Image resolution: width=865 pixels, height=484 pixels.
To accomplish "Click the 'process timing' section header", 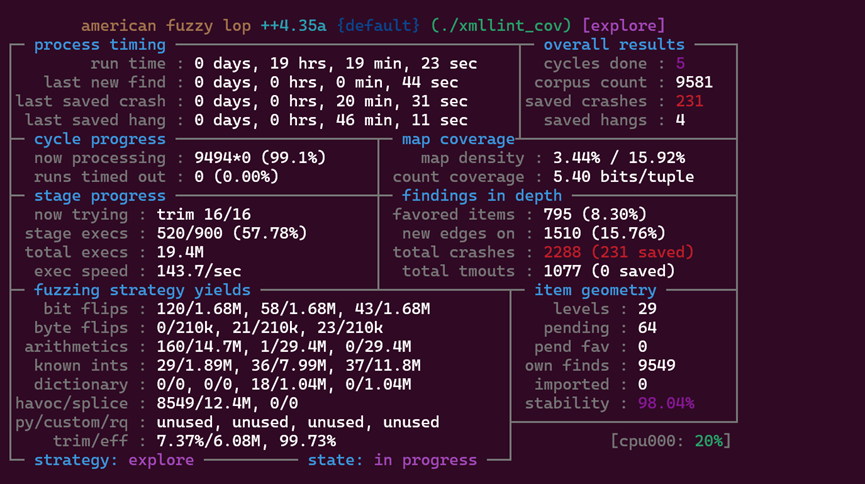I will [100, 45].
